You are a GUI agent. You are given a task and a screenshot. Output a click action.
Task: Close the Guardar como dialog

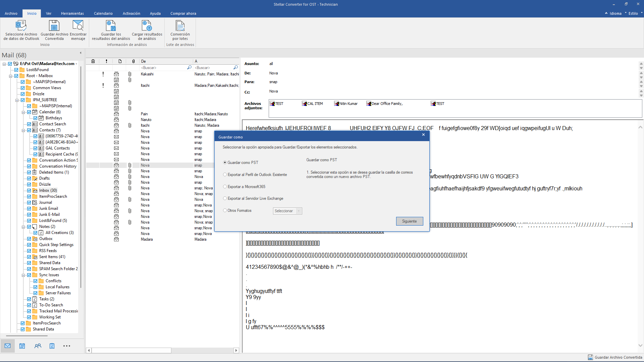(423, 135)
